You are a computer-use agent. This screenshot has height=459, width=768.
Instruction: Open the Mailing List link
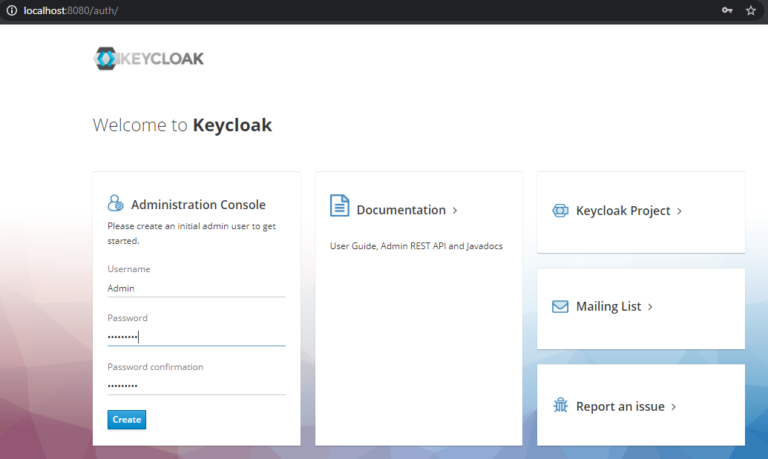[608, 307]
